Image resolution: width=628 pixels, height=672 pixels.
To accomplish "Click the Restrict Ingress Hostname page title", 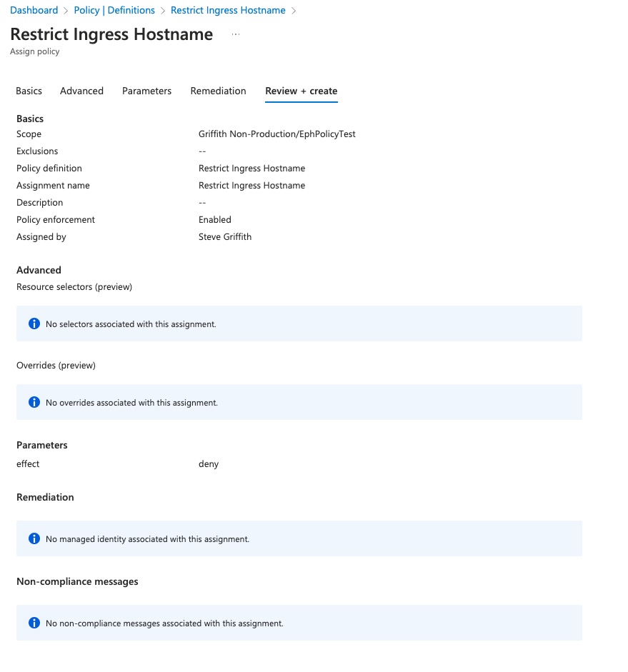I will coord(111,34).
